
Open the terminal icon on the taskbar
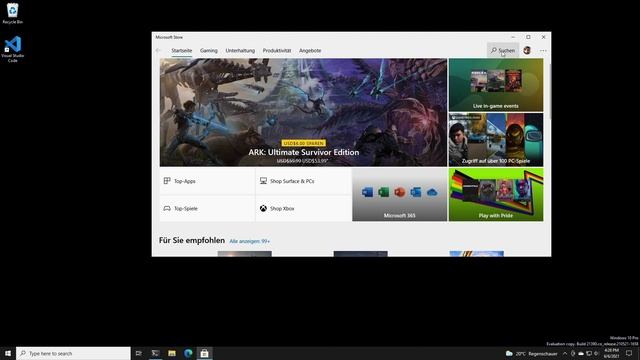155,353
